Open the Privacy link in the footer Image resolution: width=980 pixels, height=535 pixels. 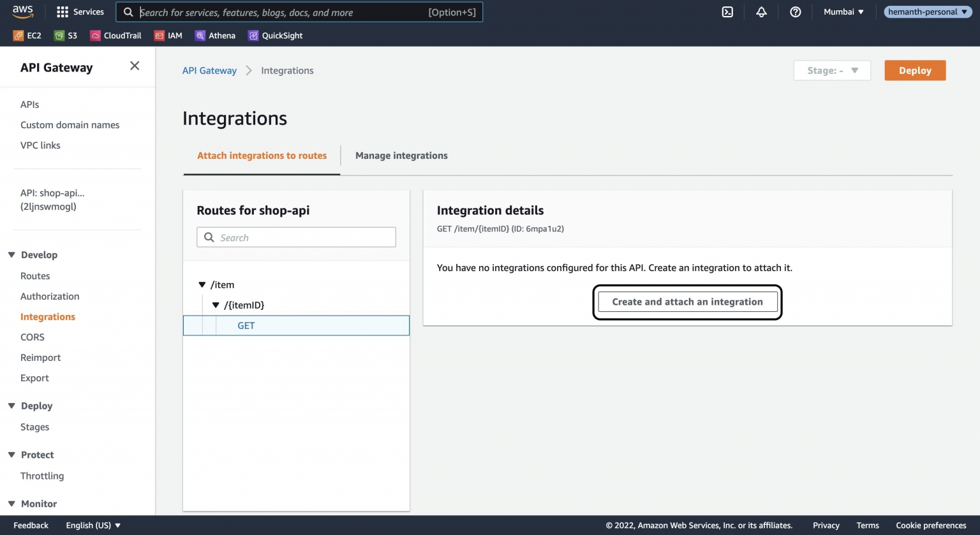tap(826, 525)
